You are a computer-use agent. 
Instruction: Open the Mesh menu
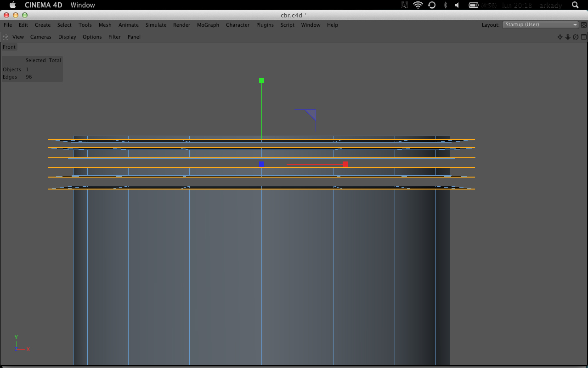click(105, 25)
